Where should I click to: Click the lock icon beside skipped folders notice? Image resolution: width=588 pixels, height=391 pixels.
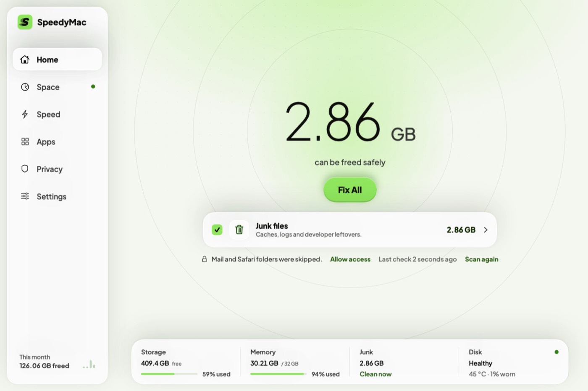pyautogui.click(x=205, y=259)
